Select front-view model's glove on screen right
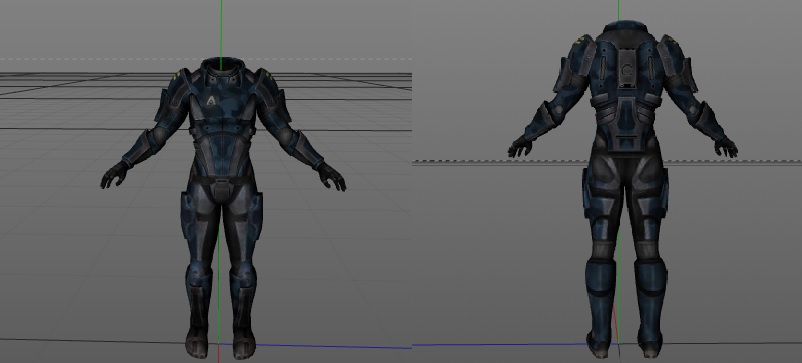Screen dimensions: 802x363 [x=331, y=177]
